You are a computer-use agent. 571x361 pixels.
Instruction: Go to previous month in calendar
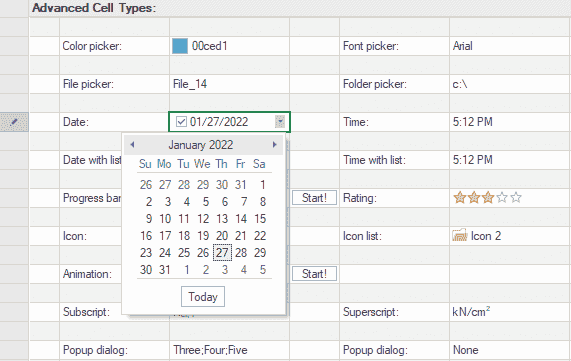133,145
